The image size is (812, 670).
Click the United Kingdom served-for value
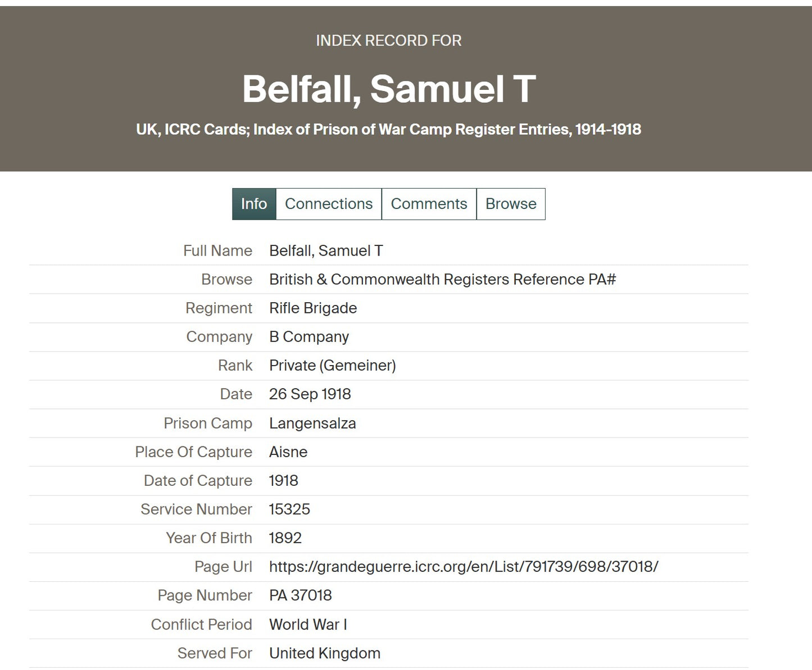click(325, 653)
